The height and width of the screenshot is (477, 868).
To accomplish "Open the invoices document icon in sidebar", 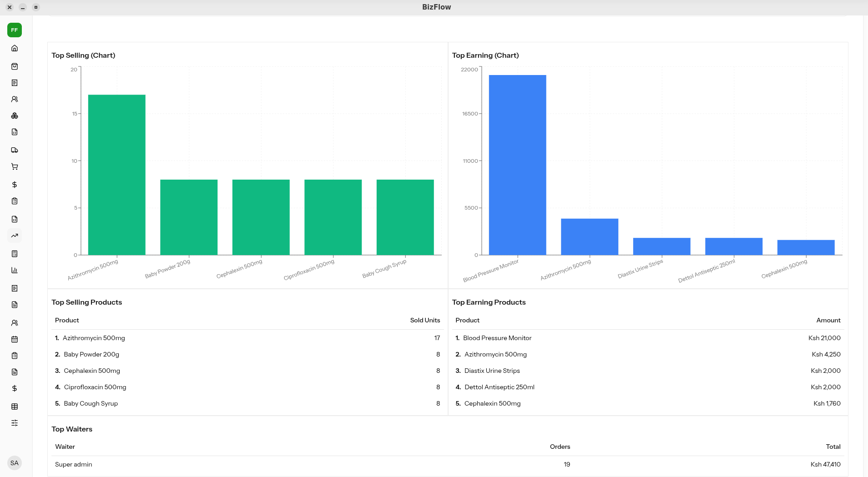I will coord(15,82).
